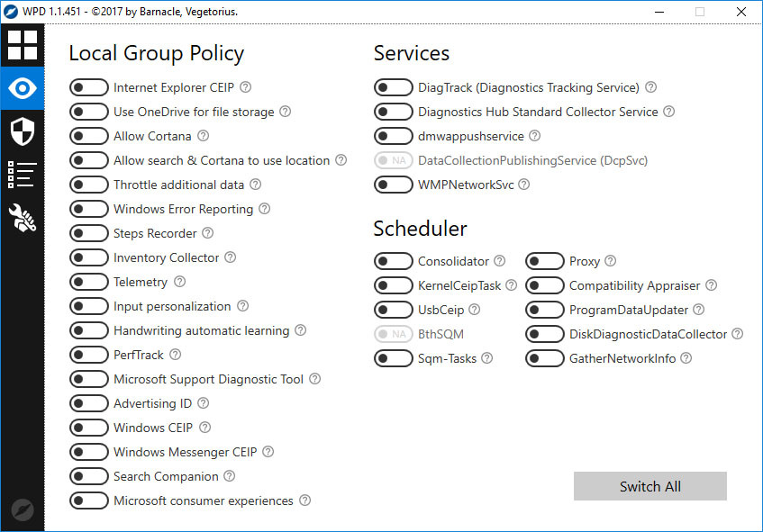Screen dimensions: 763x532
Task: Click the disabled BthSQM NA toggle
Action: (x=393, y=334)
